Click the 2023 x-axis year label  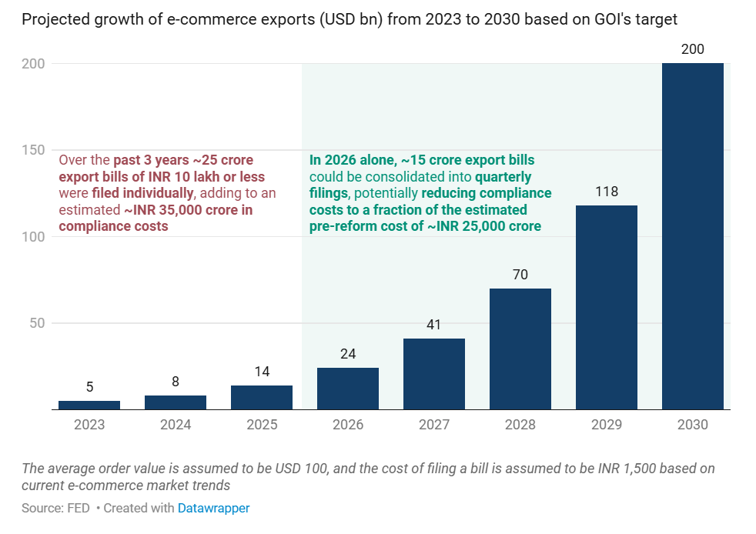[x=89, y=425]
